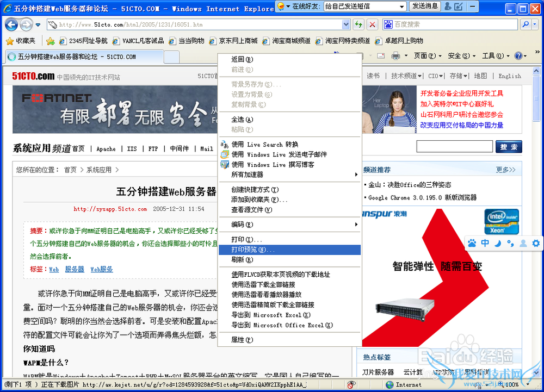
Task: Click the empty new tab button
Action: tap(171, 57)
